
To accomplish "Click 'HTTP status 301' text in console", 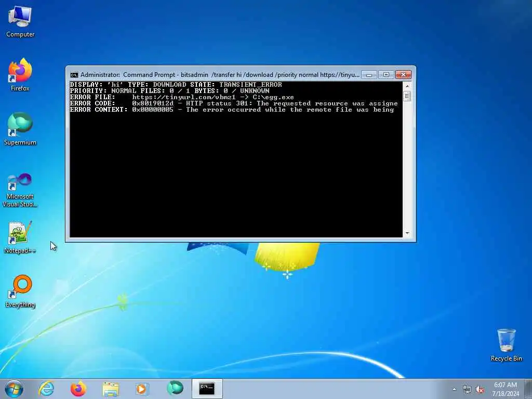I will click(x=217, y=103).
